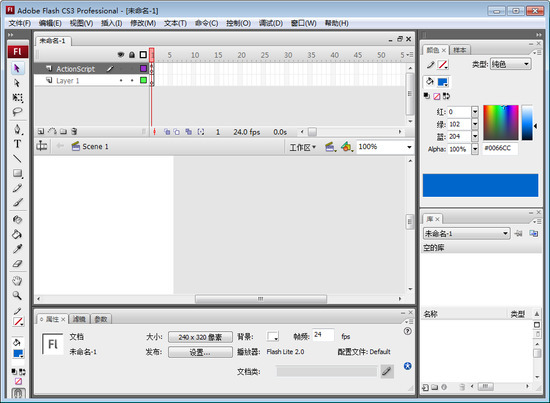Select the Selection arrow tool
This screenshot has height=403, width=550.
tap(17, 68)
